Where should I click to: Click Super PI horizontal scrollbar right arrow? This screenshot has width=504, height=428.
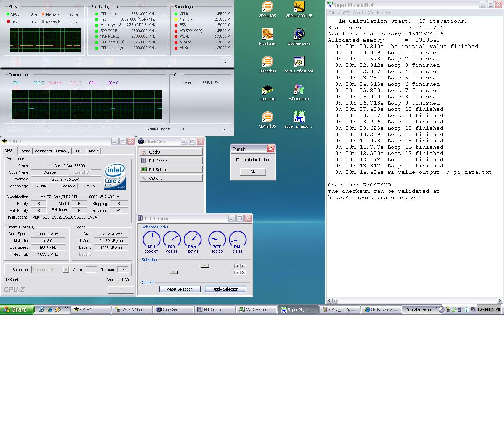[500, 300]
